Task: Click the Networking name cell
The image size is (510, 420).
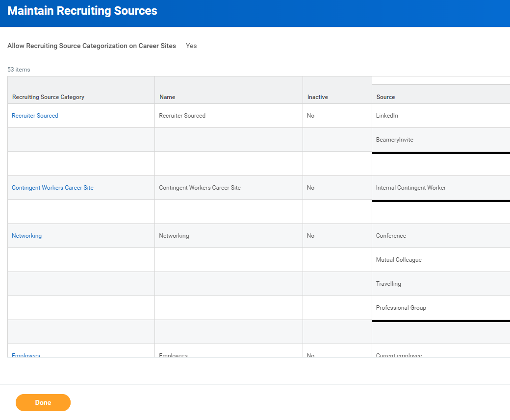Action: [x=229, y=236]
